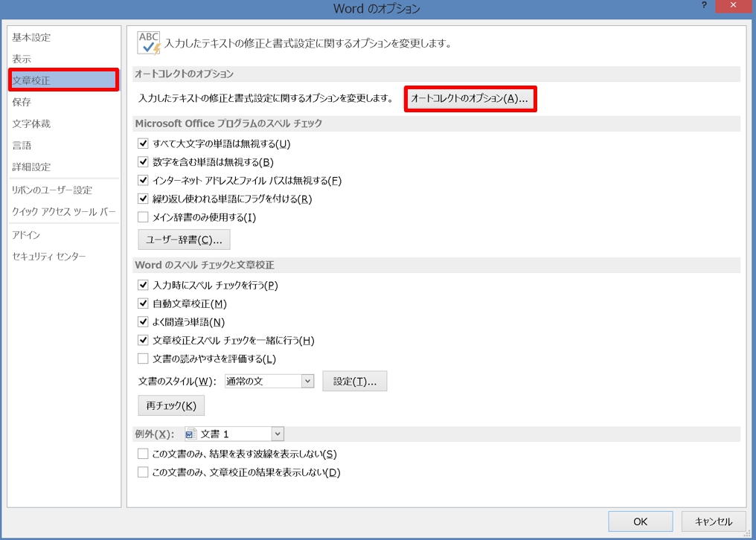Click the Microsoft Office プログラムのスペル チェック heading
756x540 pixels.
tap(228, 123)
